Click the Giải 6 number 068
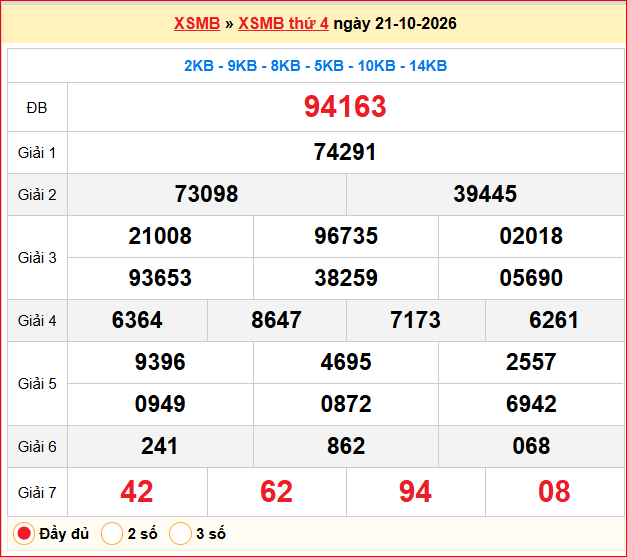The image size is (627, 557). click(531, 446)
